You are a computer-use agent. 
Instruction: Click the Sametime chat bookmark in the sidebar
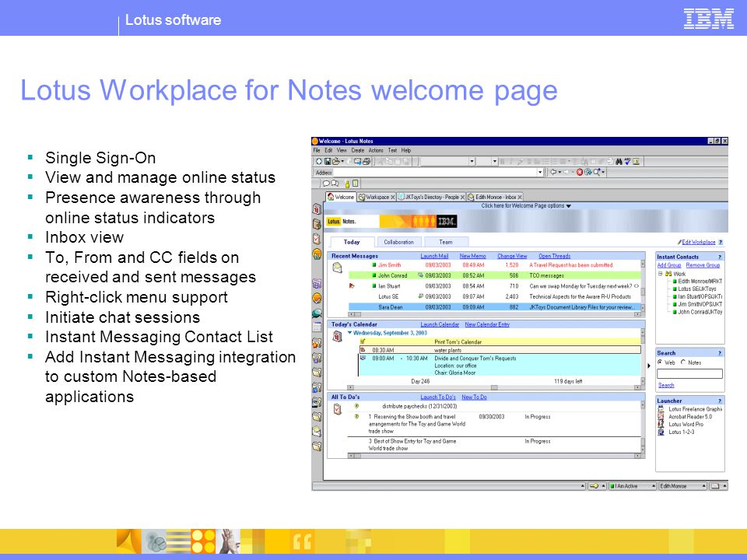pos(317,313)
